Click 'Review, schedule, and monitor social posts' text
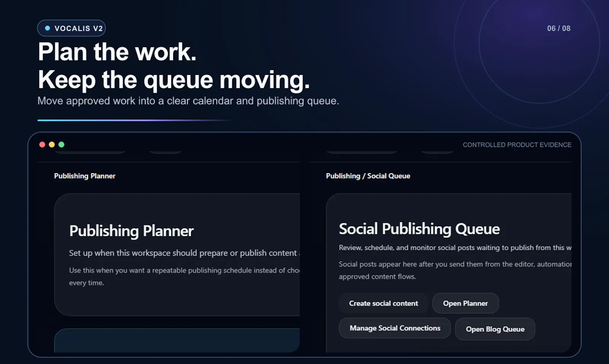The width and height of the screenshot is (609, 364). pos(455,248)
